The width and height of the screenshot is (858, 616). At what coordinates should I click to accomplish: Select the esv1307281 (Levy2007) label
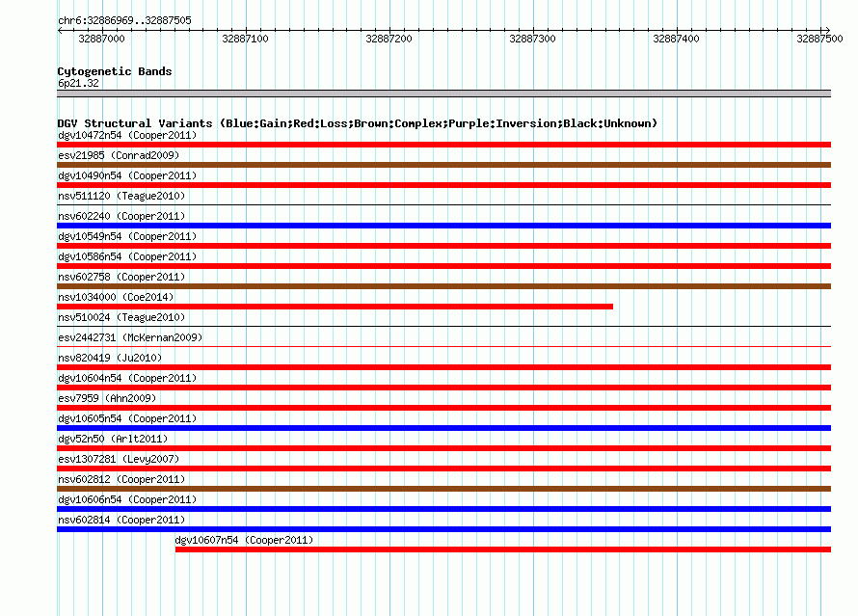(119, 459)
